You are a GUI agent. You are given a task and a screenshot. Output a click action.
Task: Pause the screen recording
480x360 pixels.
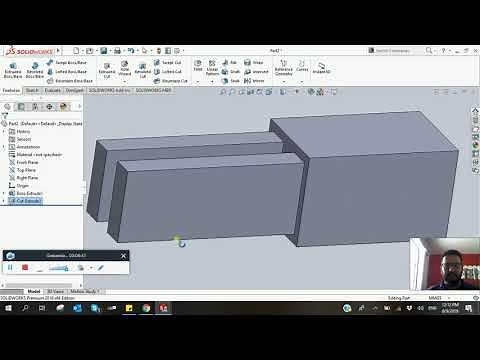coord(10,267)
